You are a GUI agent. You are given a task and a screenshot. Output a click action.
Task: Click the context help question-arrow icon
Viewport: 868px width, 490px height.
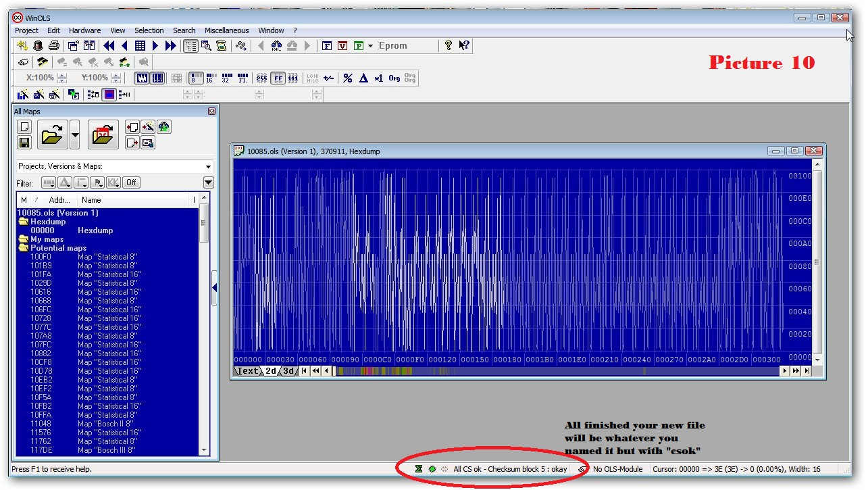pyautogui.click(x=464, y=46)
